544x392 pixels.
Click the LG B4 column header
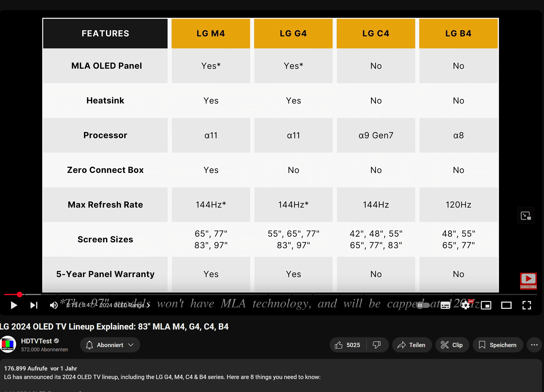pos(458,33)
